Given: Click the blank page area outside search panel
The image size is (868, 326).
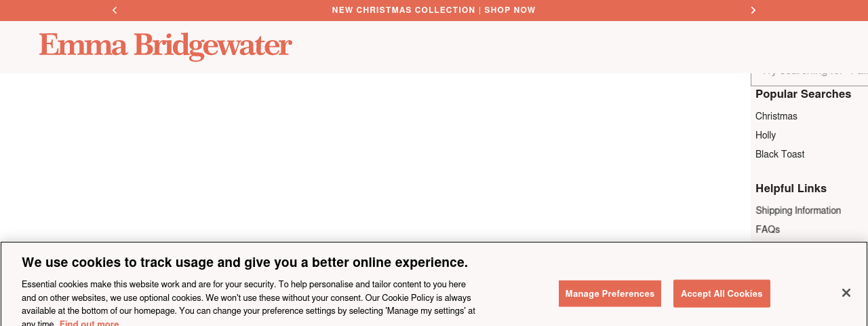Looking at the screenshot, I should [x=373, y=156].
